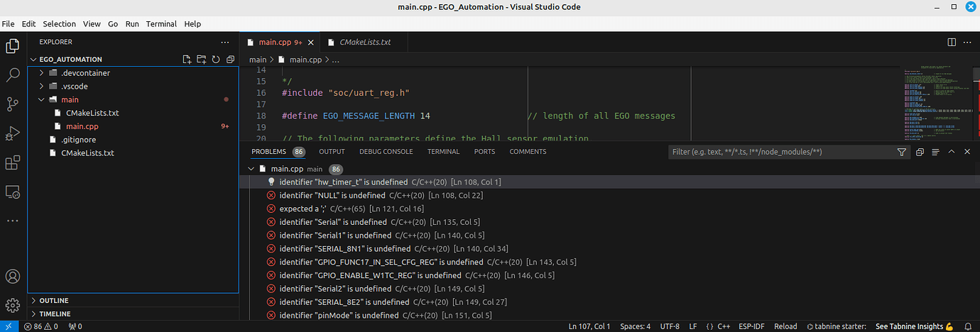
Task: Switch to the PORTS panel tab
Action: pos(484,152)
